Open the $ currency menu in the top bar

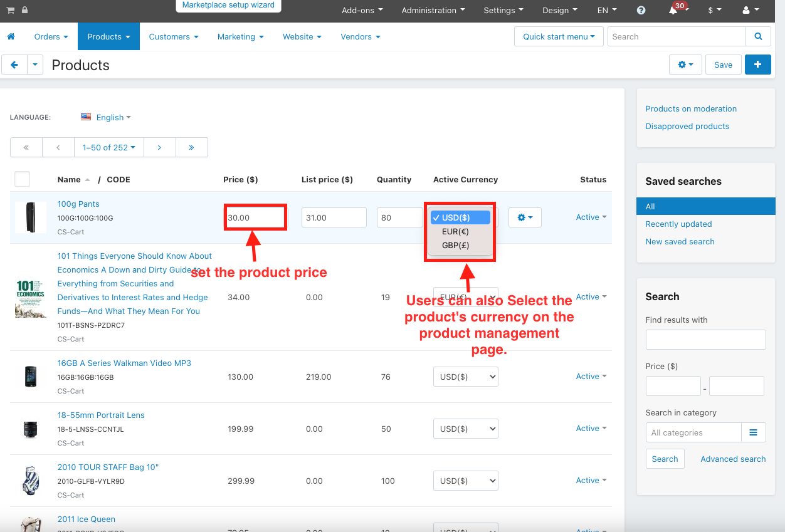pyautogui.click(x=715, y=10)
